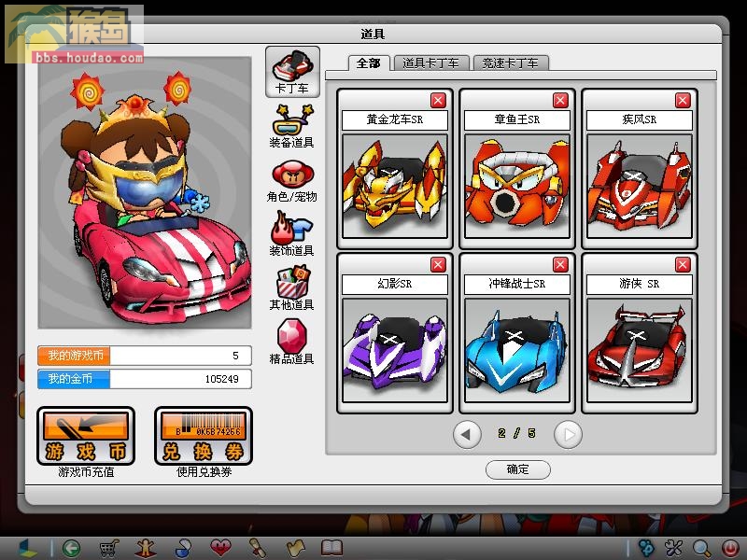Select the orange octopus king kart image

[x=517, y=186]
